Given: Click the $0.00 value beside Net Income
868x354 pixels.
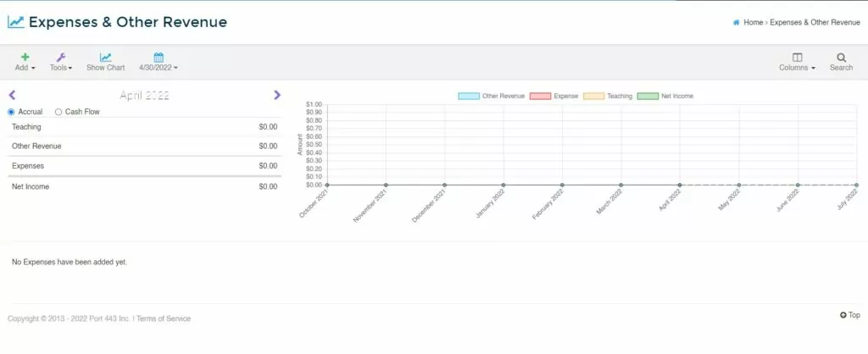Looking at the screenshot, I should pos(268,186).
